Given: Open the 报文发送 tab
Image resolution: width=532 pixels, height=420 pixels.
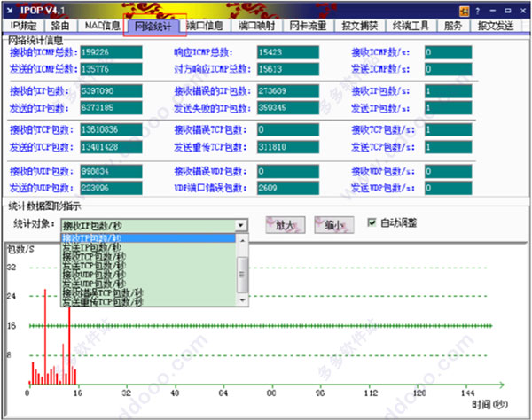Looking at the screenshot, I should click(496, 26).
